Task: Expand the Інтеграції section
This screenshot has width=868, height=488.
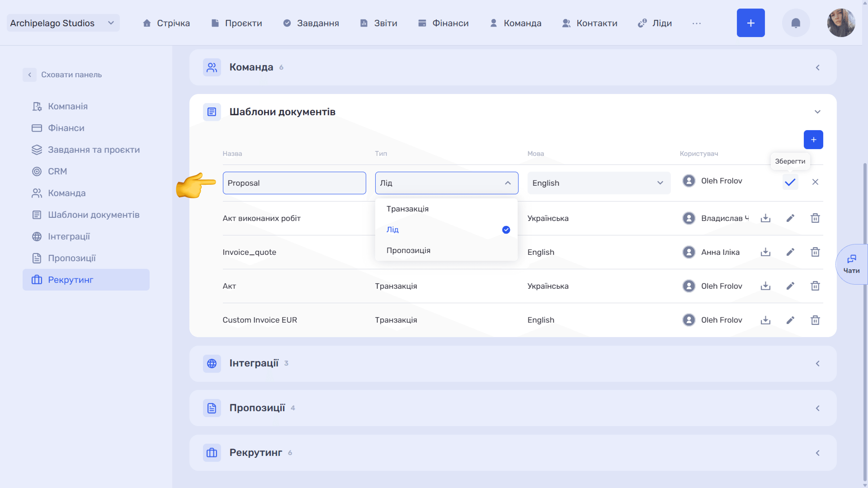Action: (817, 363)
